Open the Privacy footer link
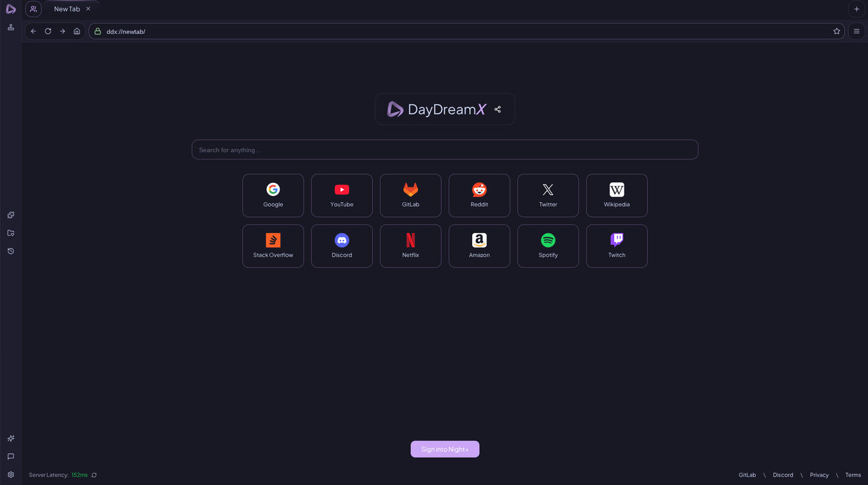The height and width of the screenshot is (485, 868). [x=819, y=475]
